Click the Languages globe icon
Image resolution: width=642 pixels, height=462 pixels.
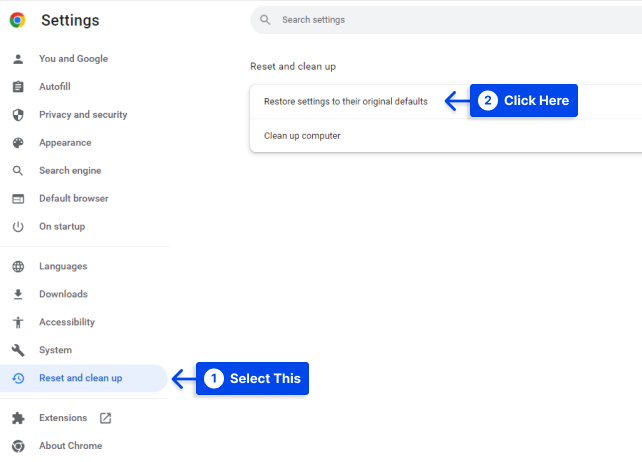18,267
